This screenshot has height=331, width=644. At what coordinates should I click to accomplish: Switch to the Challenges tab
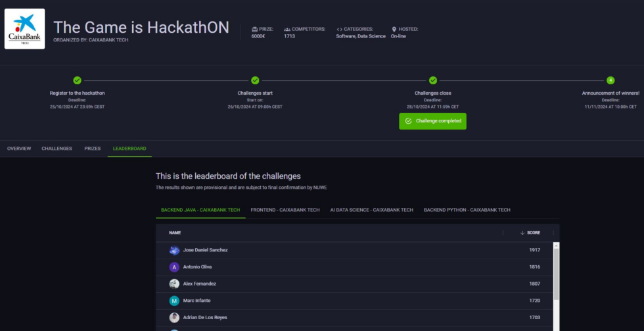coord(57,149)
